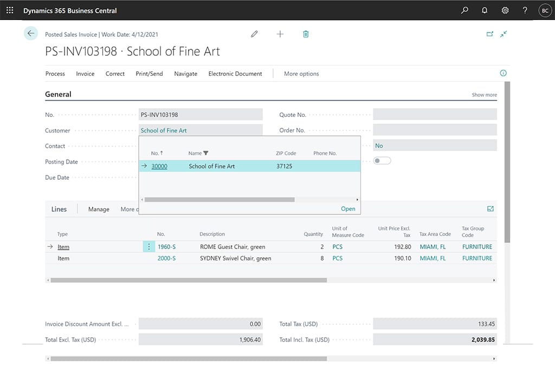Open item 1960-S link
The height and width of the screenshot is (392, 555).
click(x=167, y=247)
